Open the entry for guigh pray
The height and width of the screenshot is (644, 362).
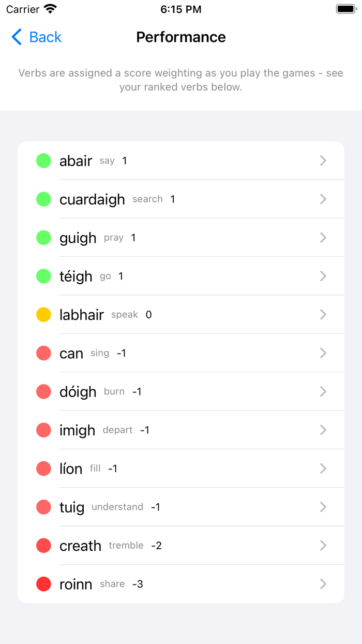[x=78, y=238]
